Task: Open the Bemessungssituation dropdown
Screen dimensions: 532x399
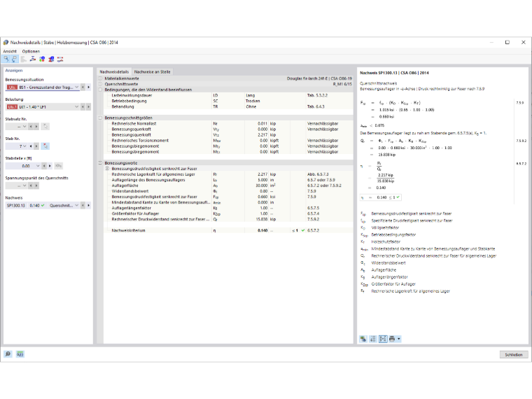Action: click(77, 87)
